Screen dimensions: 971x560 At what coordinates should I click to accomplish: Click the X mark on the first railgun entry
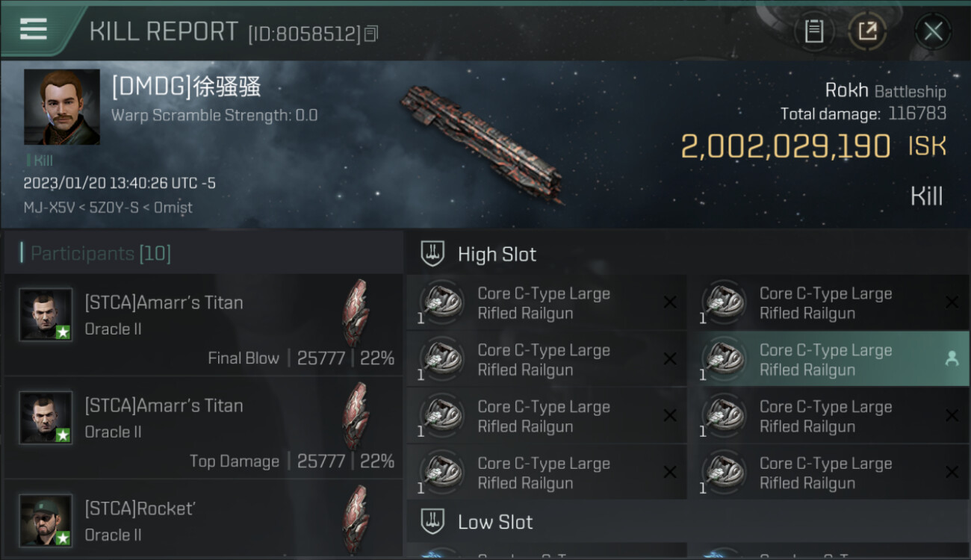670,302
